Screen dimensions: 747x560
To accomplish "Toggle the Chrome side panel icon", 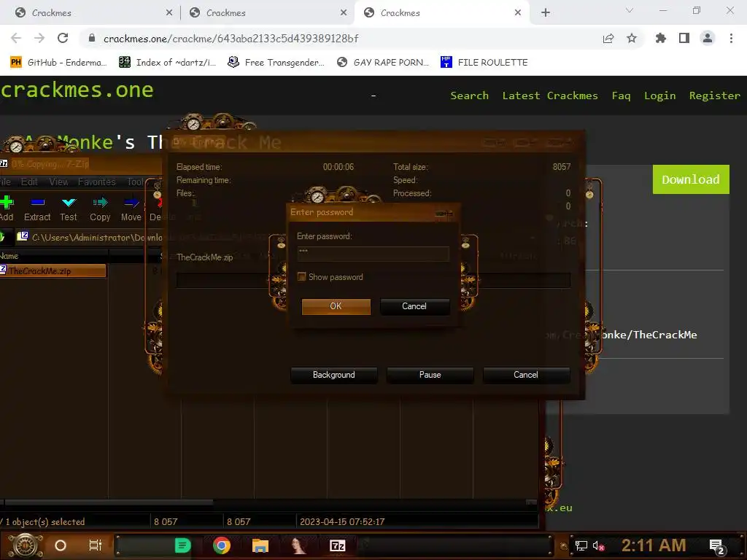I will coord(684,38).
